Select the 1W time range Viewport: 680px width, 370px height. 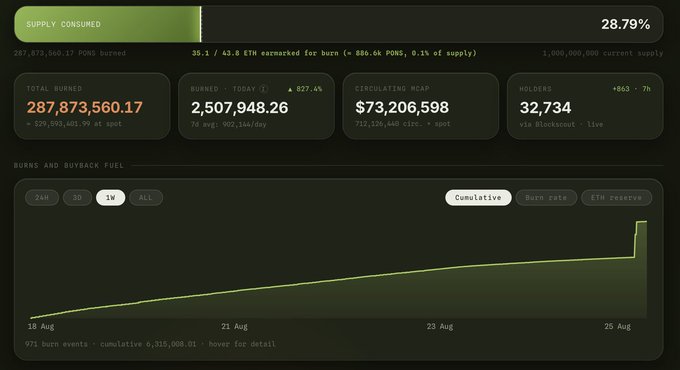tap(111, 198)
